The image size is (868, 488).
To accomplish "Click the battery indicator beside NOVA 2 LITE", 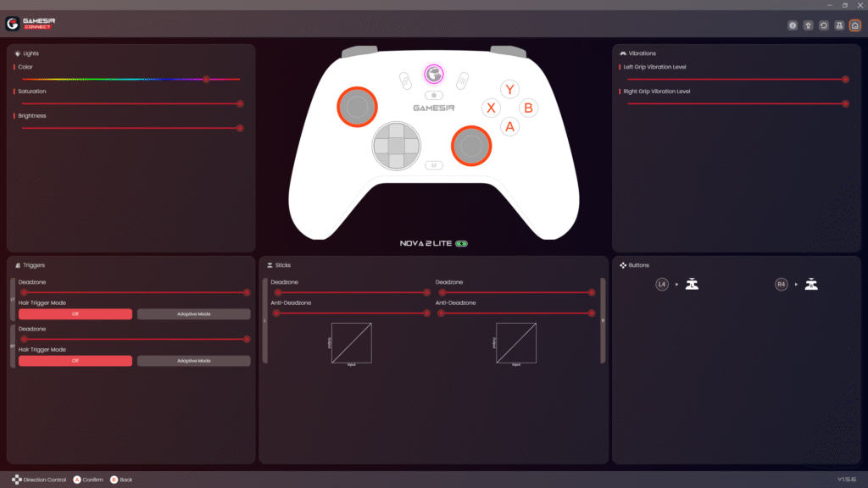I will pyautogui.click(x=462, y=243).
